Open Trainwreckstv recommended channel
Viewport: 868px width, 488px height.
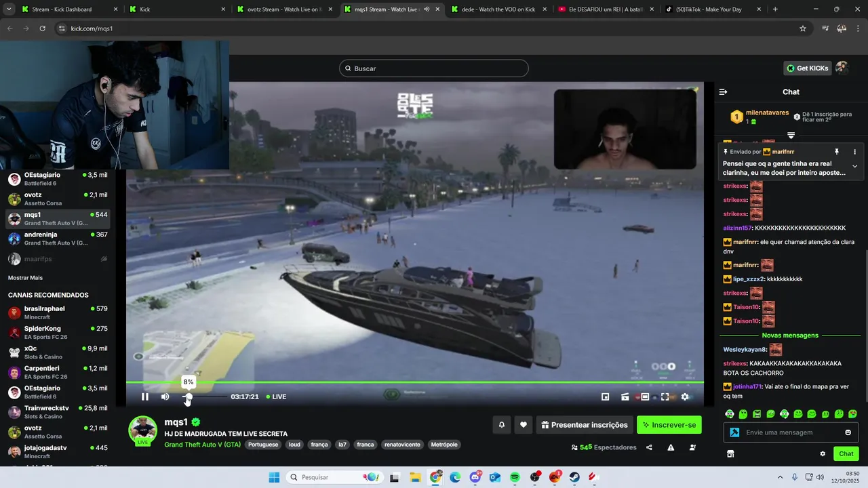point(58,412)
